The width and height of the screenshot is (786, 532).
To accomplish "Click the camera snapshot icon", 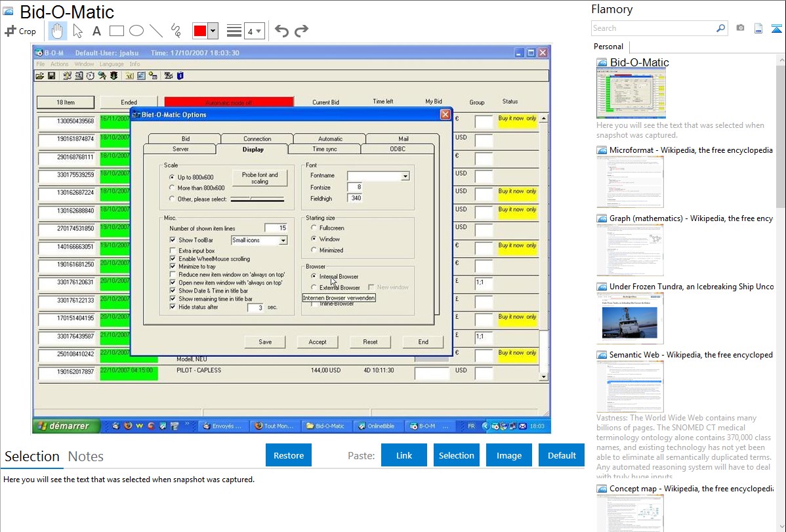I will (x=740, y=28).
